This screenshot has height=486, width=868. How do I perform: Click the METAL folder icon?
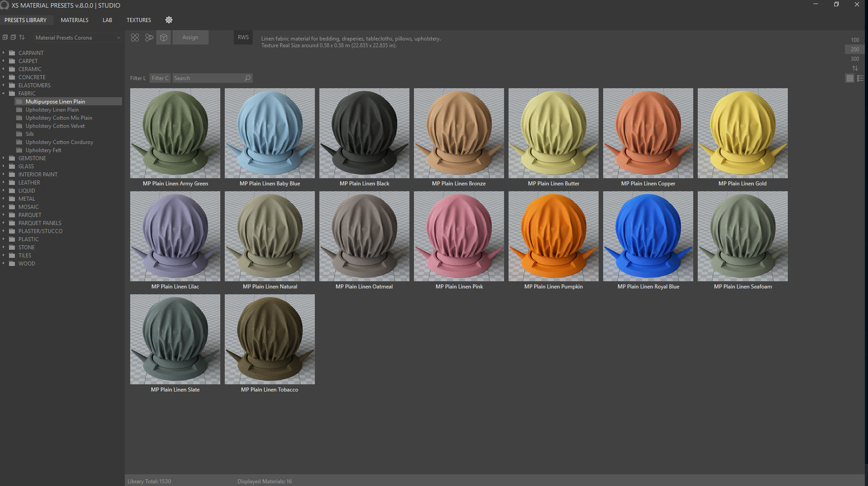(12, 198)
